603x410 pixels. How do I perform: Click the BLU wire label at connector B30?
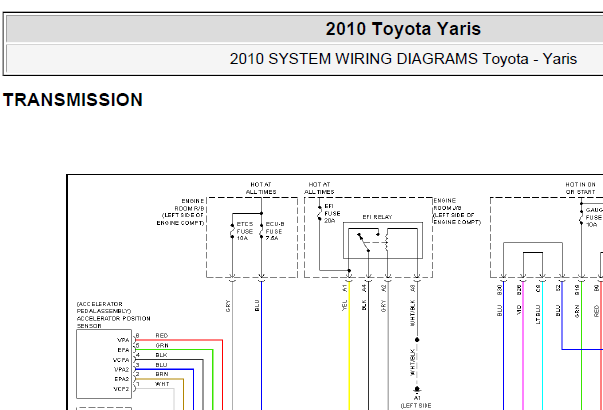click(500, 311)
